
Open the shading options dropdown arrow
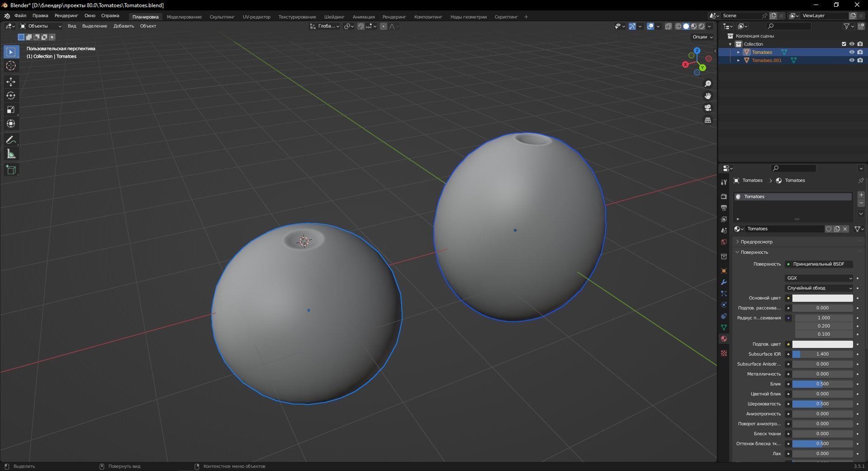[x=710, y=26]
